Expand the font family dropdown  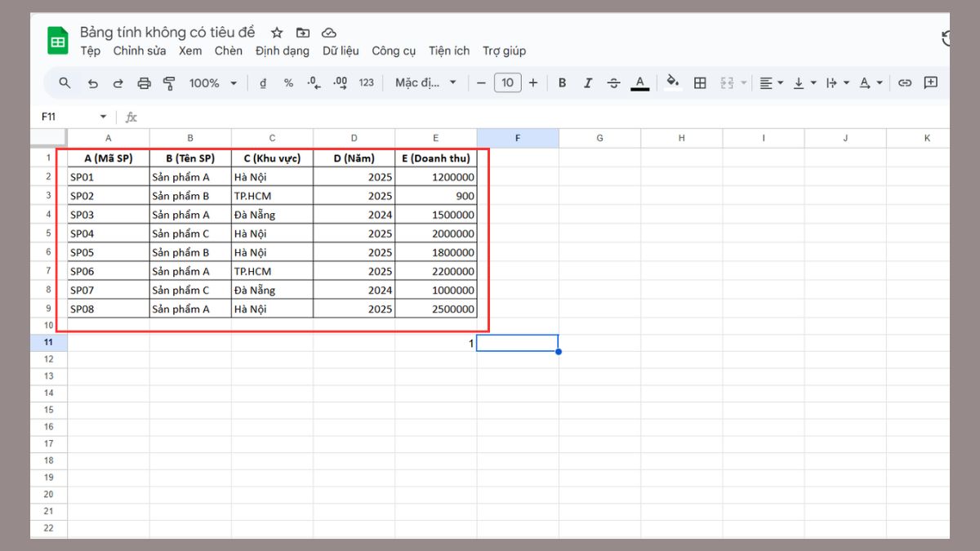(426, 83)
